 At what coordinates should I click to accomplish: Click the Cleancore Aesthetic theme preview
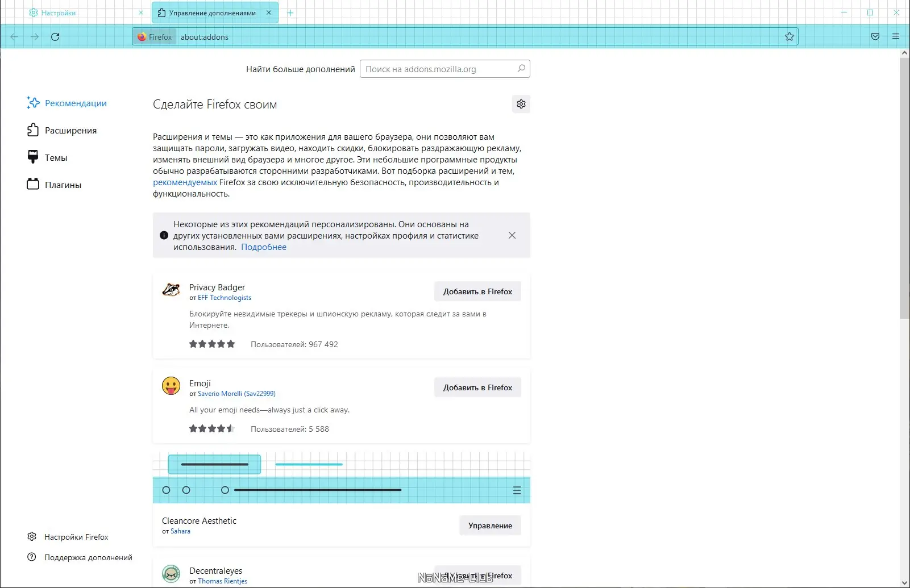342,477
